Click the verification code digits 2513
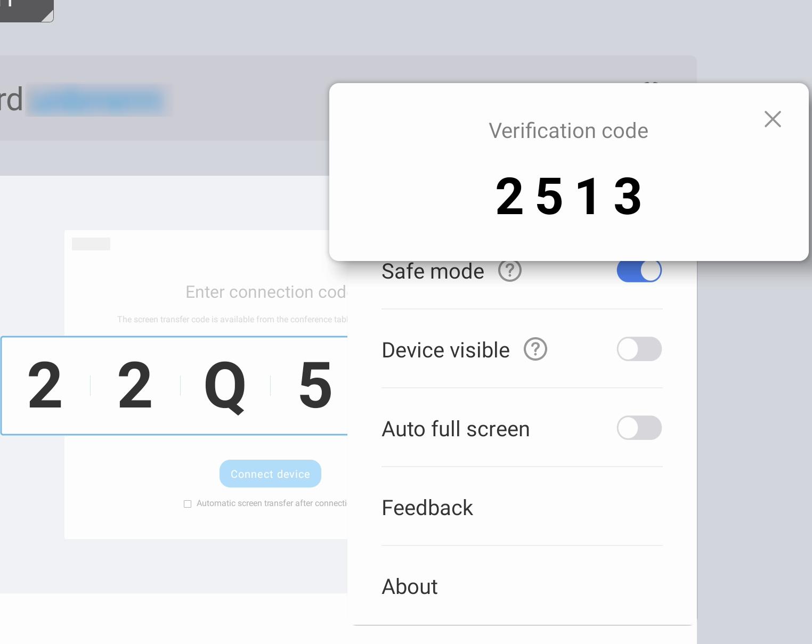The width and height of the screenshot is (812, 644). click(569, 195)
